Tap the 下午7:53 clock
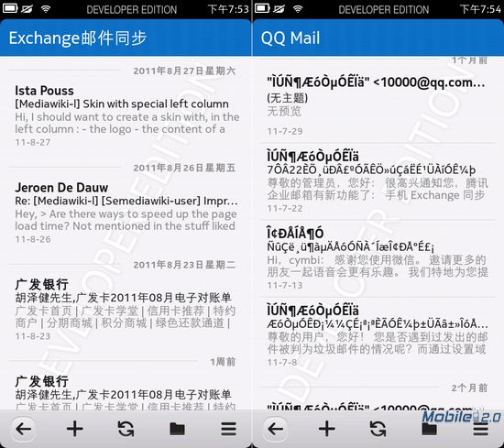 coord(228,9)
